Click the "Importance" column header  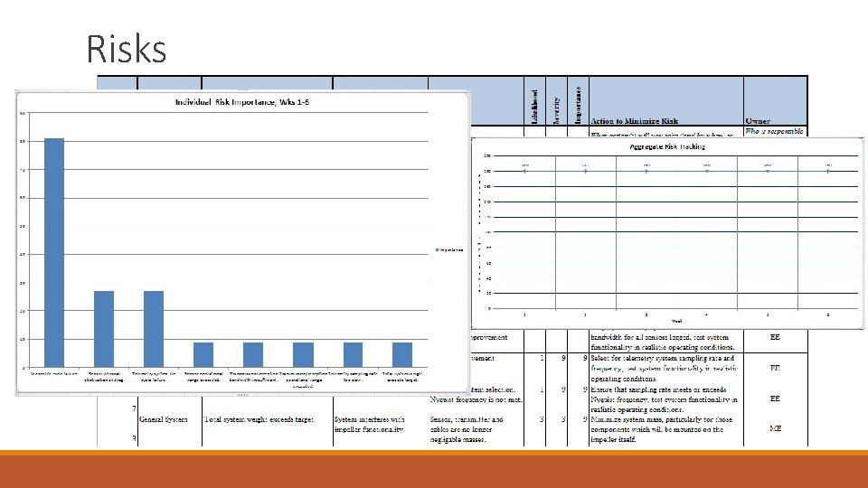pyautogui.click(x=578, y=105)
